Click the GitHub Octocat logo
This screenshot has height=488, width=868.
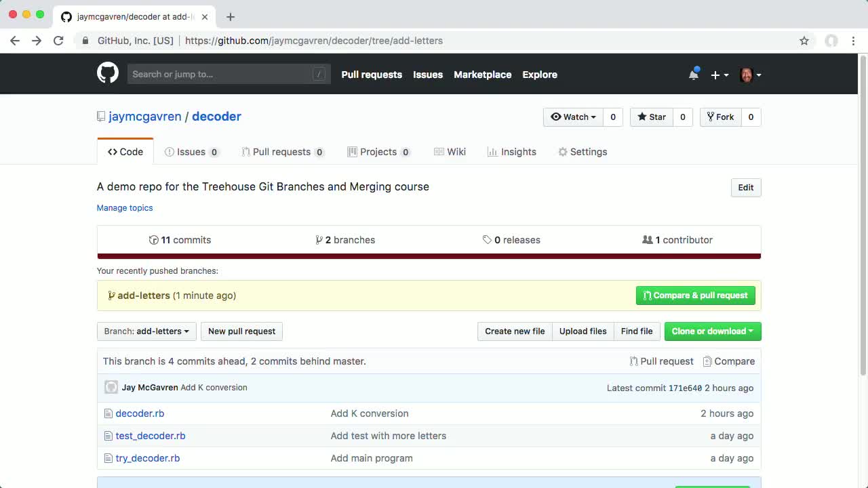[x=107, y=73]
